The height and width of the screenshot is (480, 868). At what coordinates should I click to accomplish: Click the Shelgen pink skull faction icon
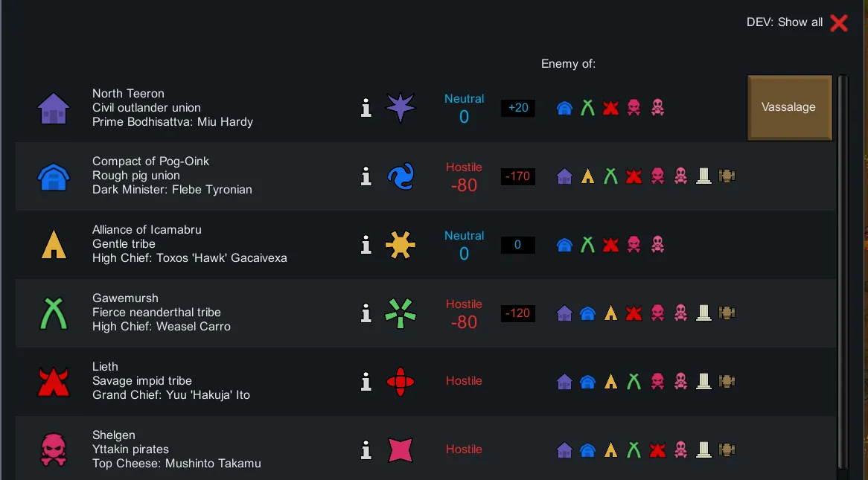[54, 450]
